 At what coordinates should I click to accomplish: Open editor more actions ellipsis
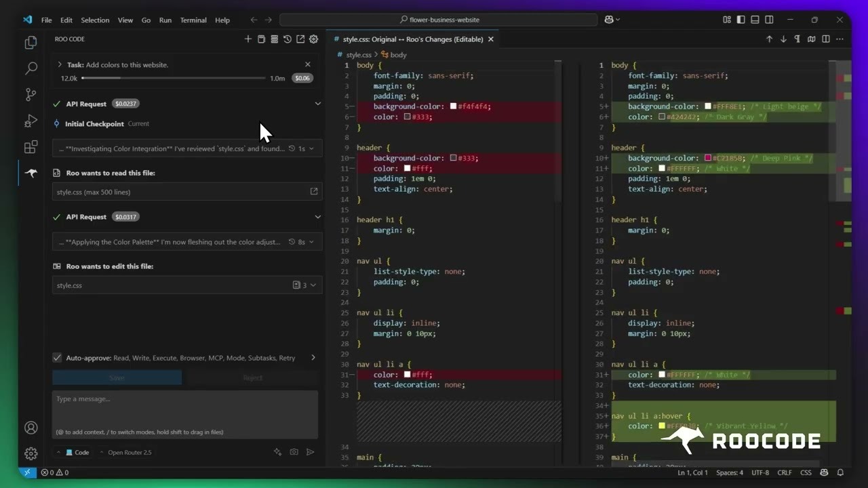pyautogui.click(x=840, y=39)
